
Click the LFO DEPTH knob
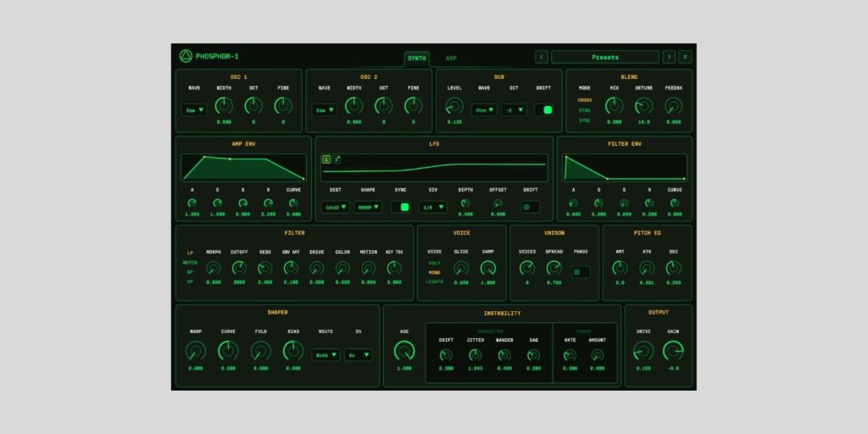(x=465, y=203)
